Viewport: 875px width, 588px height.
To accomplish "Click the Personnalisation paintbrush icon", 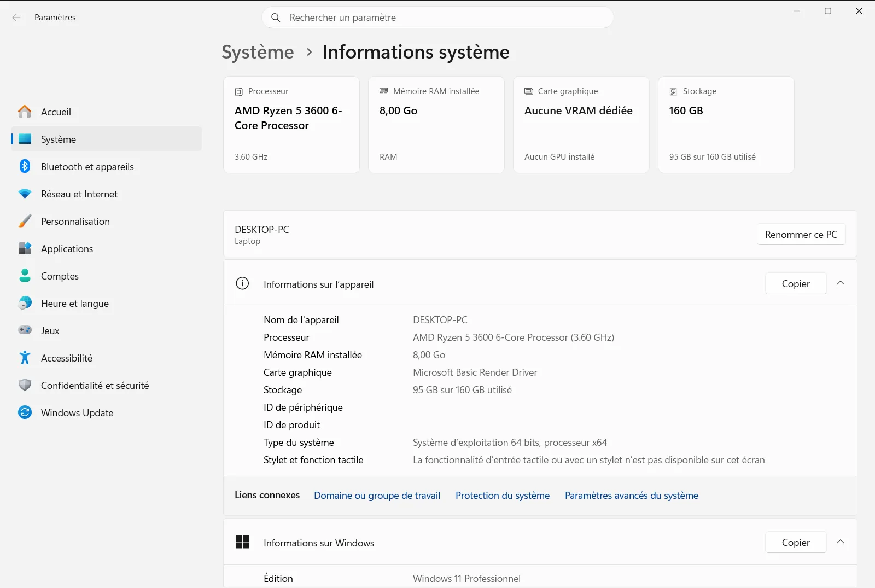I will coord(25,221).
